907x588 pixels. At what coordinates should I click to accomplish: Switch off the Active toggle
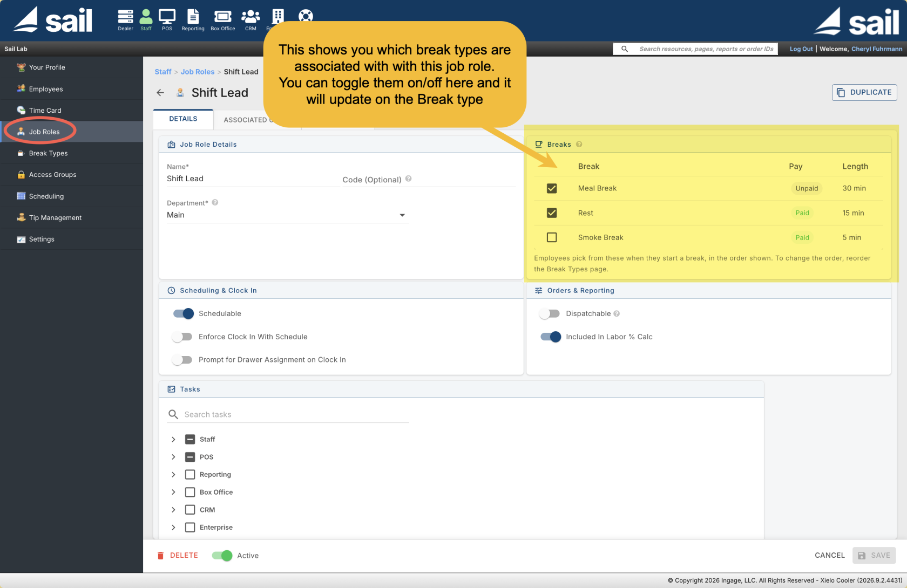(222, 556)
